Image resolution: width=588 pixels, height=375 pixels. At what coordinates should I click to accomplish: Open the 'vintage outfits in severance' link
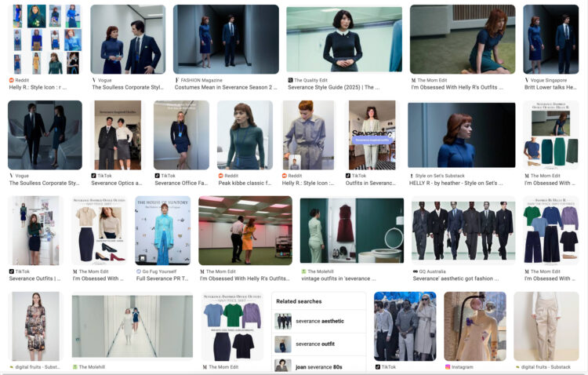(351, 279)
